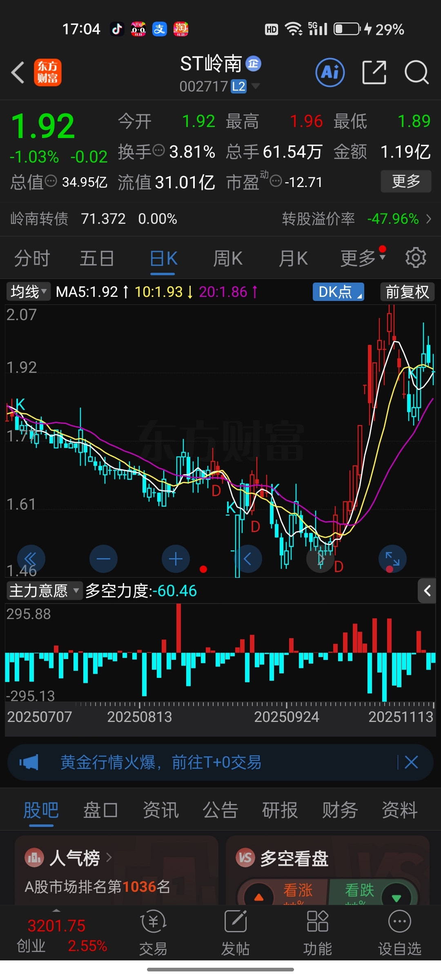The width and height of the screenshot is (441, 980).
Task: Tap the info icon beside 市盈
Action: coord(276,180)
